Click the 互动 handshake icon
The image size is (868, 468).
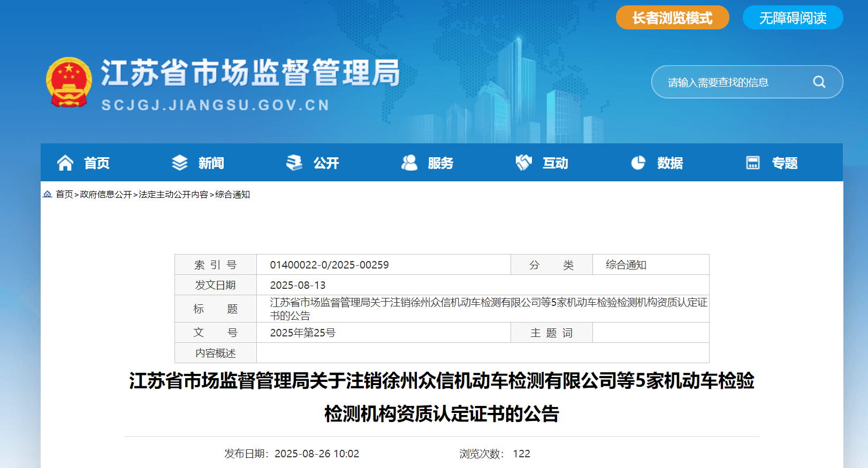coord(524,163)
